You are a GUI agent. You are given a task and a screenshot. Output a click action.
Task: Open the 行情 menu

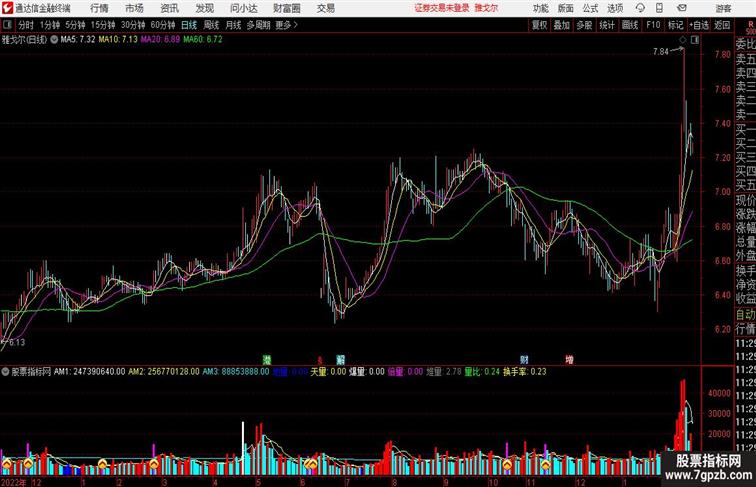coord(99,8)
